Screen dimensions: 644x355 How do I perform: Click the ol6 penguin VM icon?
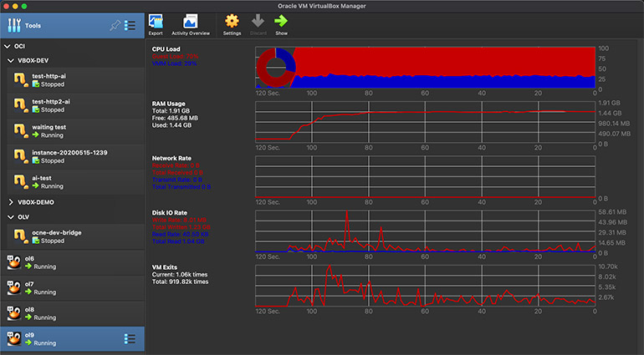(14, 261)
